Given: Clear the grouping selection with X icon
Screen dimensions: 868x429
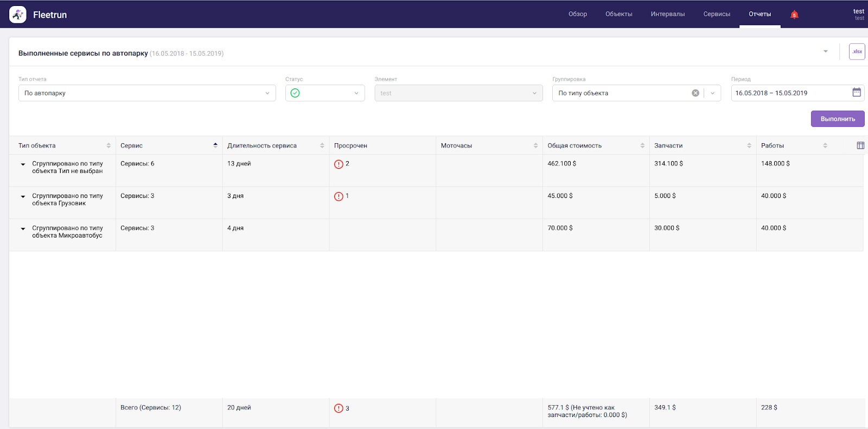Looking at the screenshot, I should (x=695, y=93).
